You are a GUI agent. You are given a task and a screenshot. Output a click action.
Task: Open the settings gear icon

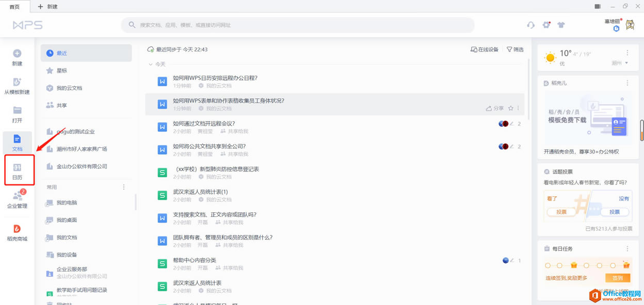point(546,25)
